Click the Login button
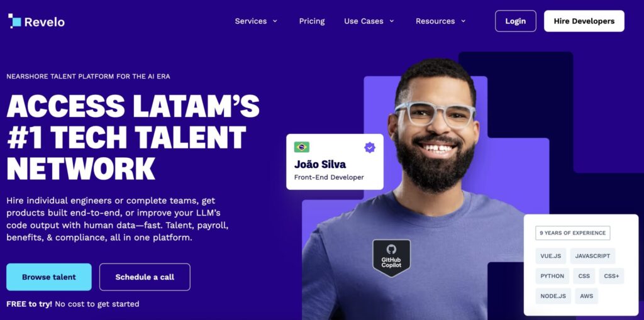The width and height of the screenshot is (644, 320). 516,21
